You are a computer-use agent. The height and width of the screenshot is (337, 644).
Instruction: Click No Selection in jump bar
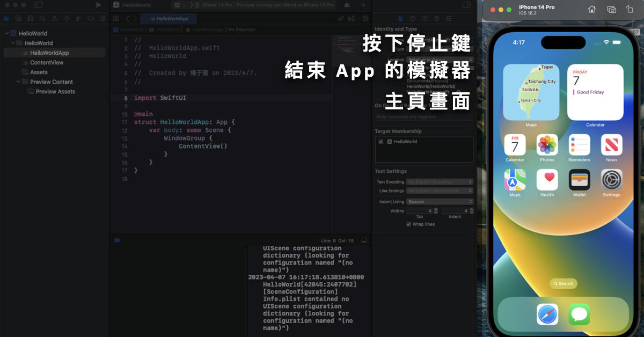pos(242,30)
